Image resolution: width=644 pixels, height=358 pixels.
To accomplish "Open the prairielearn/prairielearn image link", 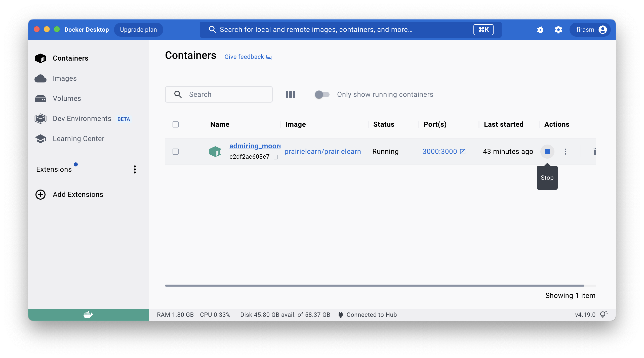I will (323, 152).
